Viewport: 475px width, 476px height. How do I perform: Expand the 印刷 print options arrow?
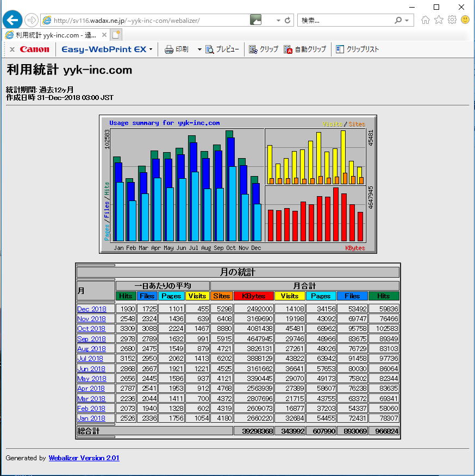(x=199, y=49)
